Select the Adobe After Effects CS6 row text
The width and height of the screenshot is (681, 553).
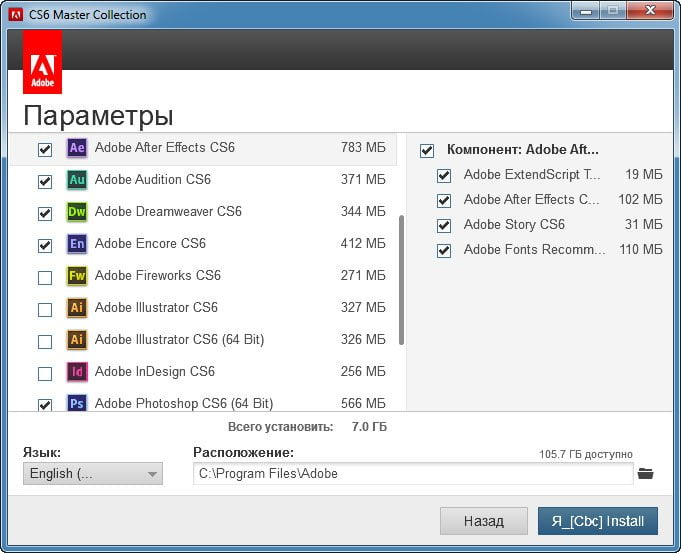tap(165, 148)
